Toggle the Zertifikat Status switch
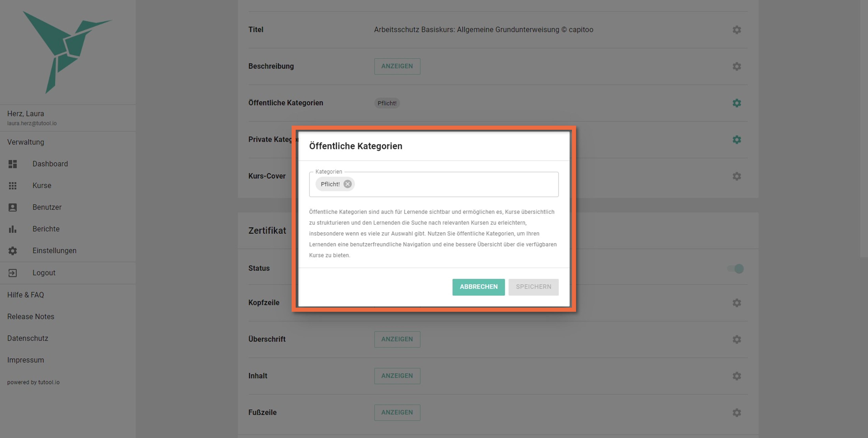868x438 pixels. pos(736,269)
